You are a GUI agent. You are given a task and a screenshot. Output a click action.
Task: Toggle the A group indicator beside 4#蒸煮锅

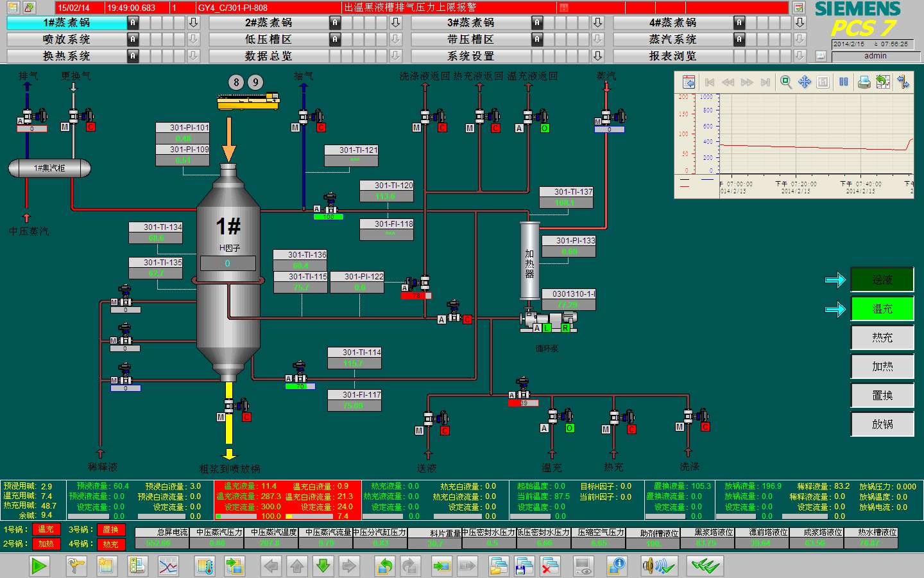739,22
